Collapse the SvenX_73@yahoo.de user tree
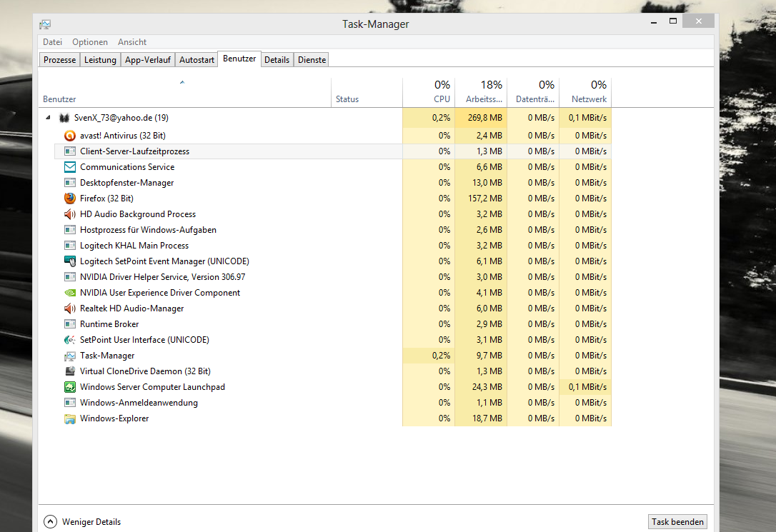This screenshot has height=532, width=776. point(48,118)
